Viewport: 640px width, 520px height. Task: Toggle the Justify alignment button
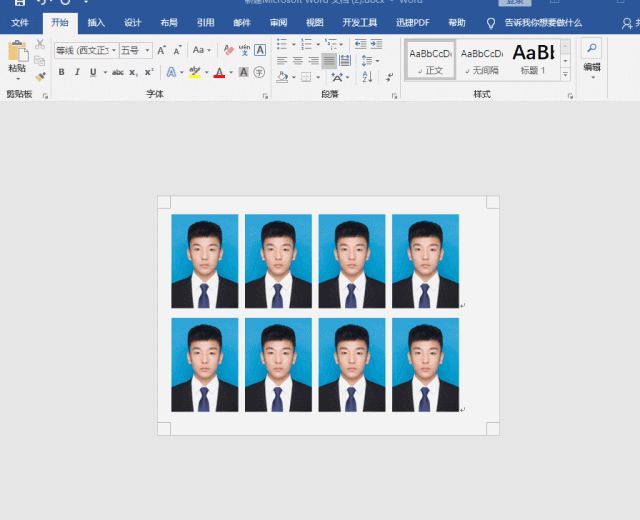[x=329, y=61]
